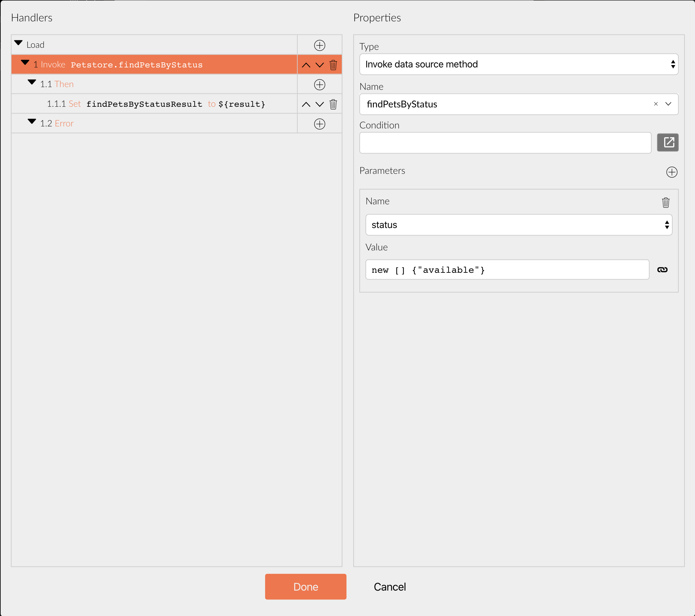
Task: Delete the Set findPetsByStatusResult handler
Action: (333, 104)
